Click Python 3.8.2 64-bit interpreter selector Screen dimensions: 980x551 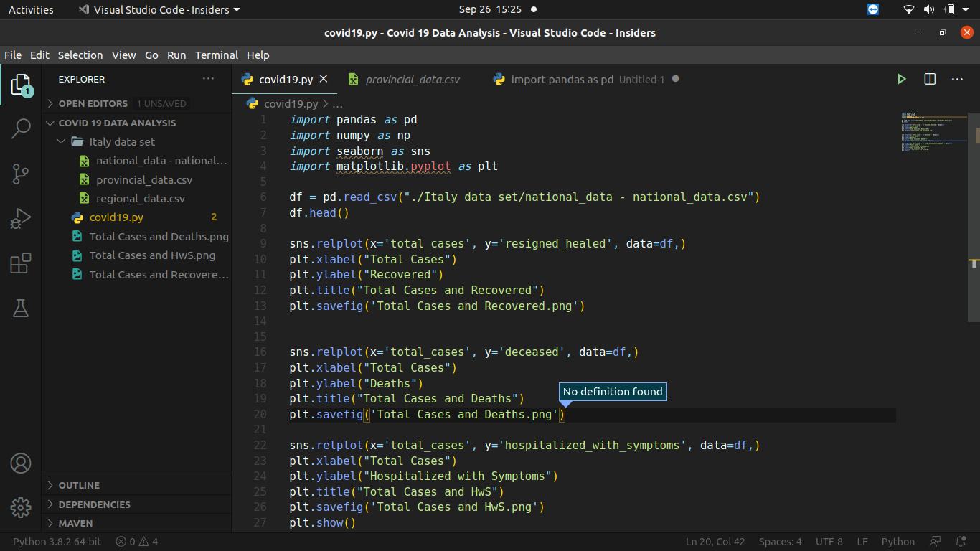57,542
